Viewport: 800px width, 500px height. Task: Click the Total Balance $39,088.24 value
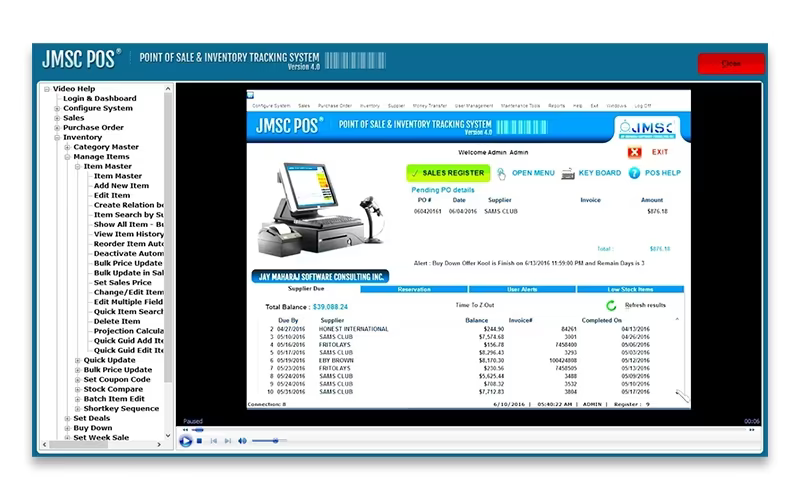click(x=330, y=307)
